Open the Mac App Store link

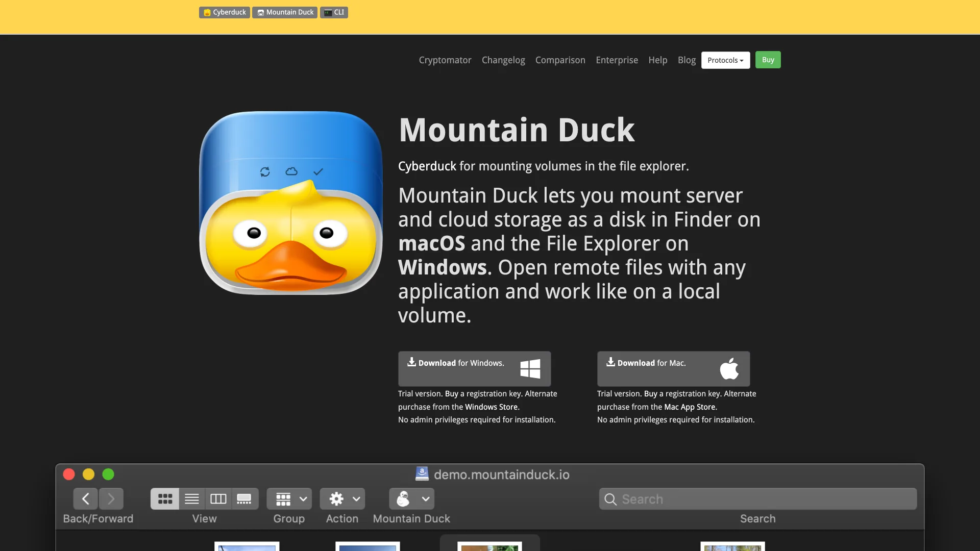point(690,407)
